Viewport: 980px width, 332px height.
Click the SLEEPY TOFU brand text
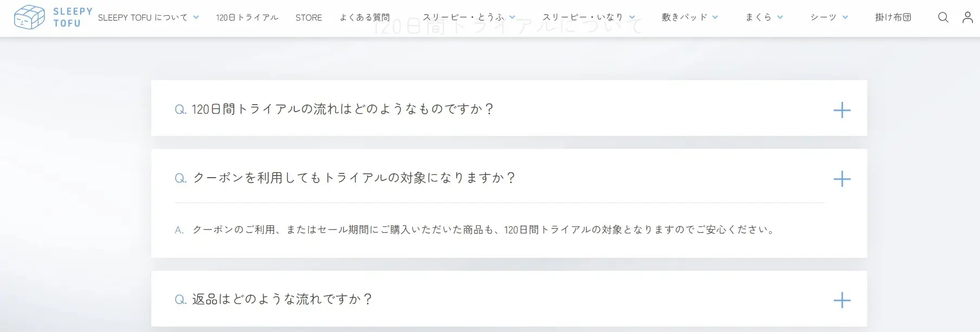73,17
